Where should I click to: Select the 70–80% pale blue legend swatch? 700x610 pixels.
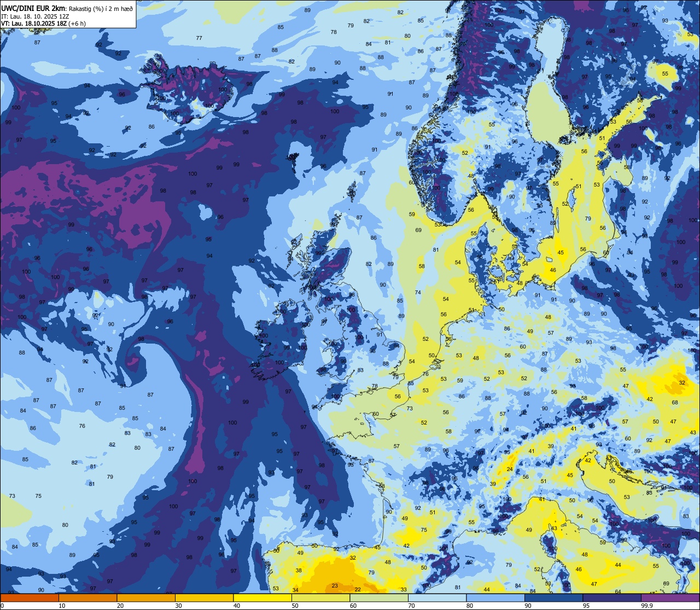(437, 598)
